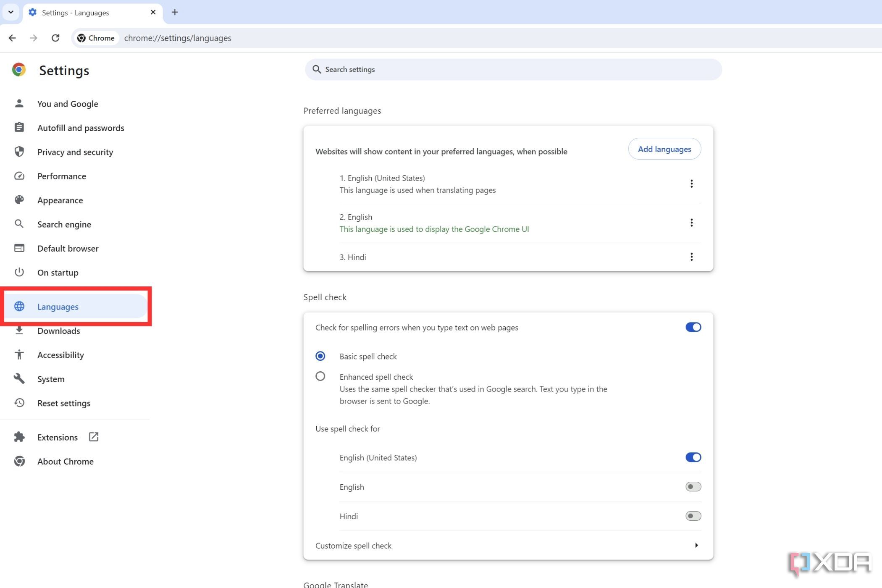Enable spell check for Hindi
The width and height of the screenshot is (882, 588).
click(x=693, y=515)
